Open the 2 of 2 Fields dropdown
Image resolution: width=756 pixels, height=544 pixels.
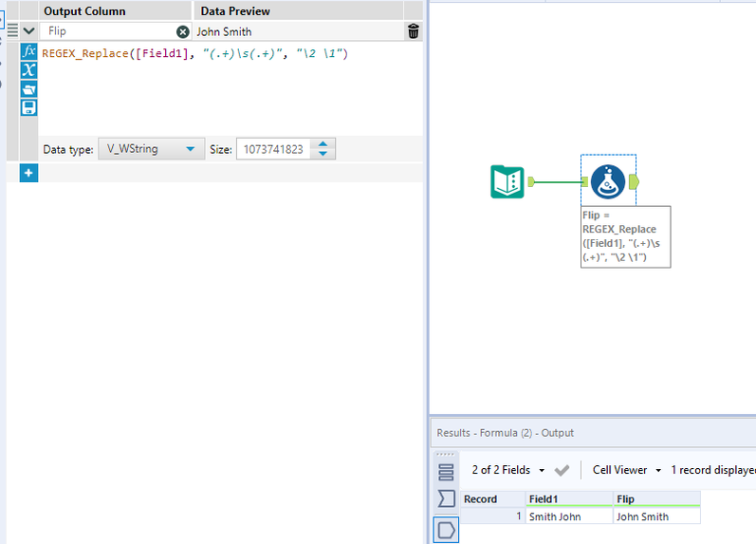click(x=507, y=470)
